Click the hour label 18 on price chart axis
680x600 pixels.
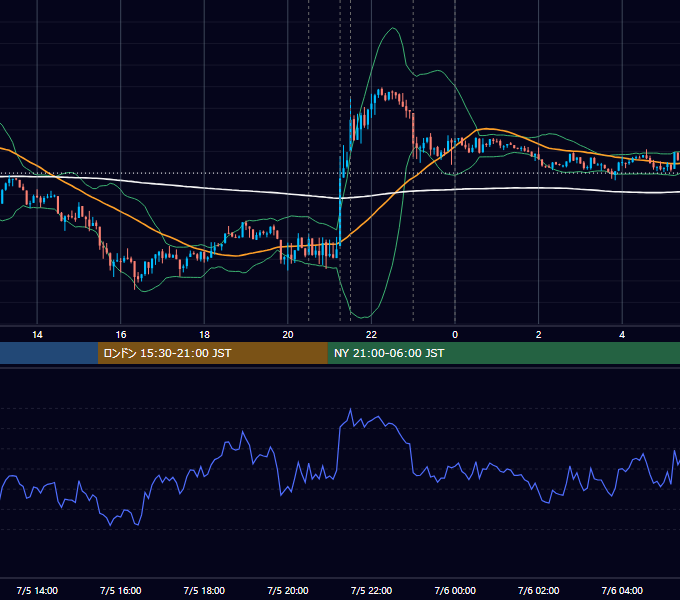(x=204, y=335)
